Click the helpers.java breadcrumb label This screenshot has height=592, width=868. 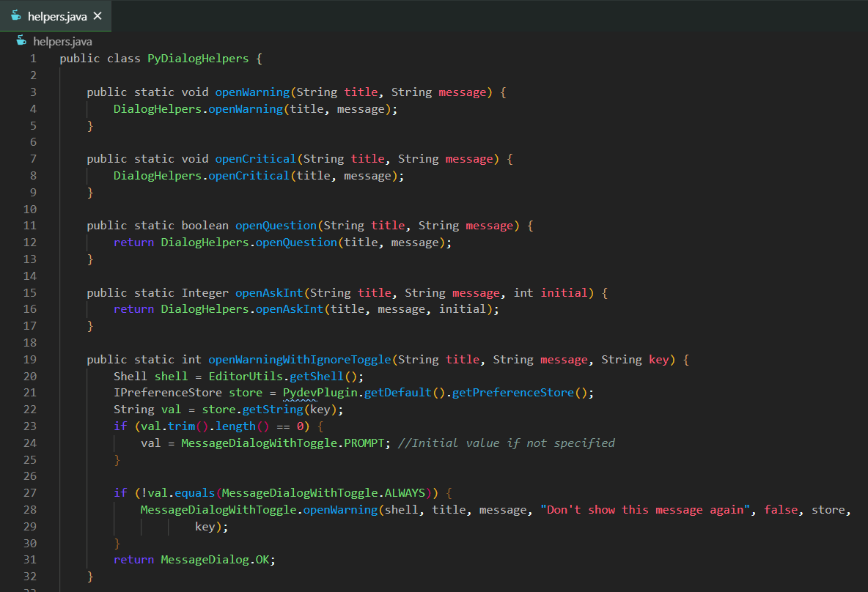(62, 42)
